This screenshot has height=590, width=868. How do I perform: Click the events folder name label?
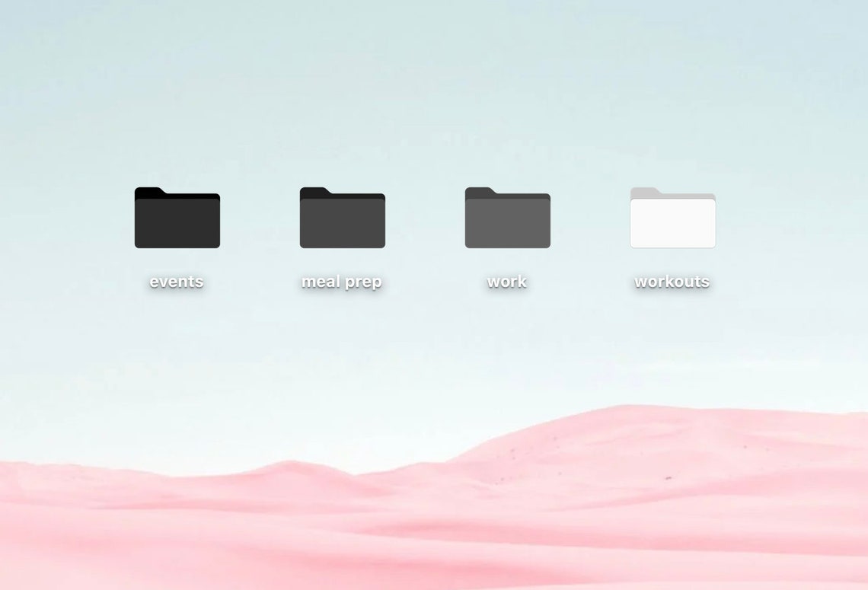coord(176,282)
